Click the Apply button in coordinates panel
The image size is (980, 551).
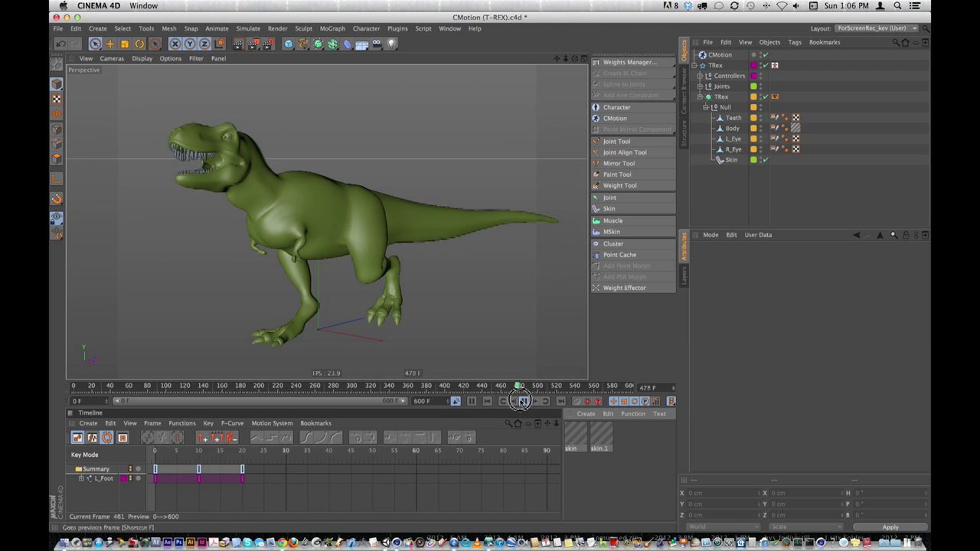click(890, 527)
